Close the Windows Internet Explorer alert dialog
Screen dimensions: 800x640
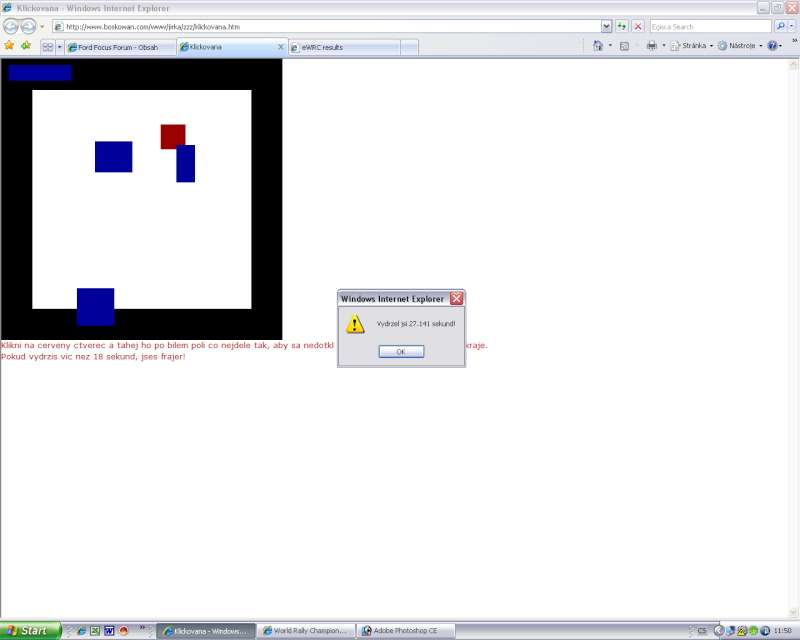coord(456,298)
